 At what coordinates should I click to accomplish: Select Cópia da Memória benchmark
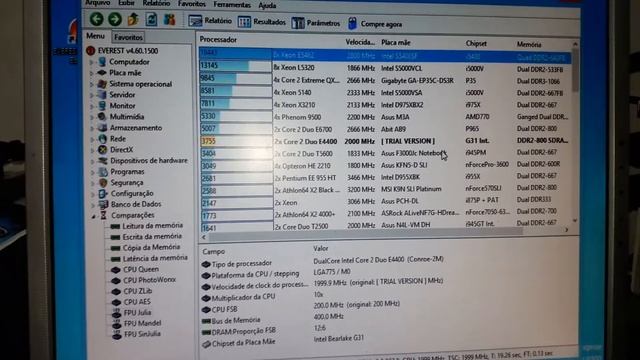coord(151,247)
